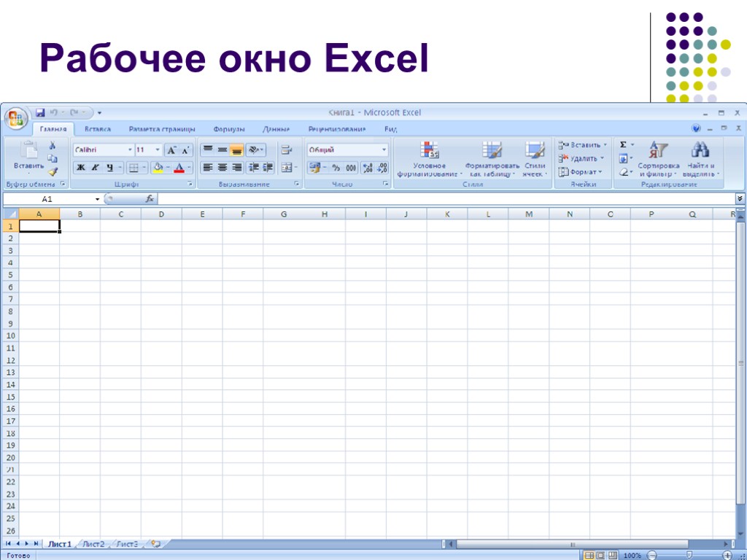Screen dimensions: 747x560
Task: Click Удалить in the Ячейки group
Action: coord(581,158)
